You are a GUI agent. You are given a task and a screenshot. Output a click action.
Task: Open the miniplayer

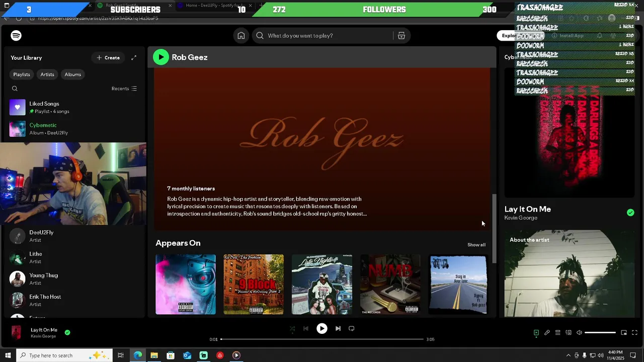624,333
